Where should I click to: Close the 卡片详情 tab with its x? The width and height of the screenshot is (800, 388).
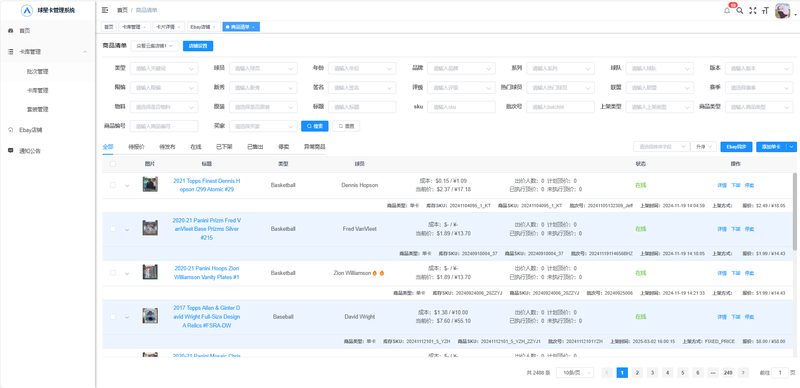pyautogui.click(x=179, y=27)
